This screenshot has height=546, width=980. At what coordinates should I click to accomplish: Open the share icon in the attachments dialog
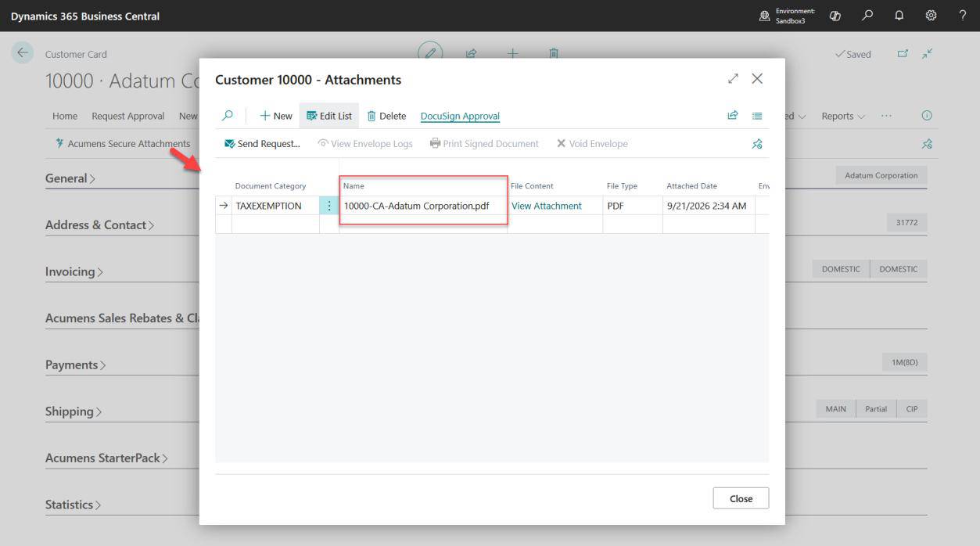(733, 116)
